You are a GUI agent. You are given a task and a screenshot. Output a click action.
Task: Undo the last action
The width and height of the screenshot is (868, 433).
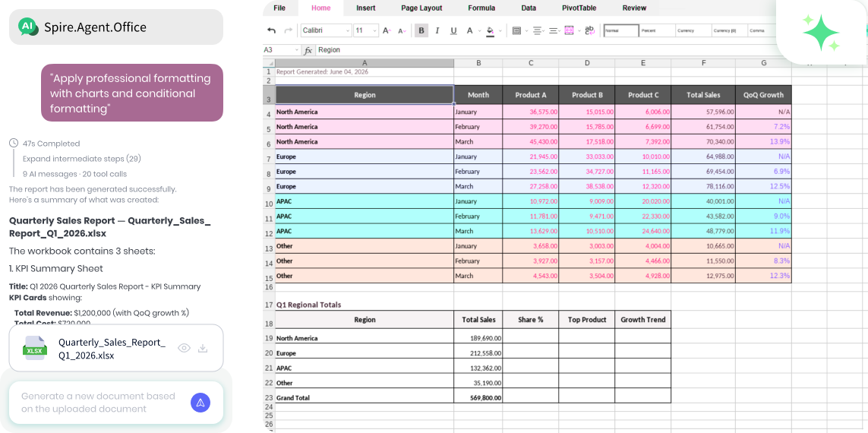click(x=271, y=31)
